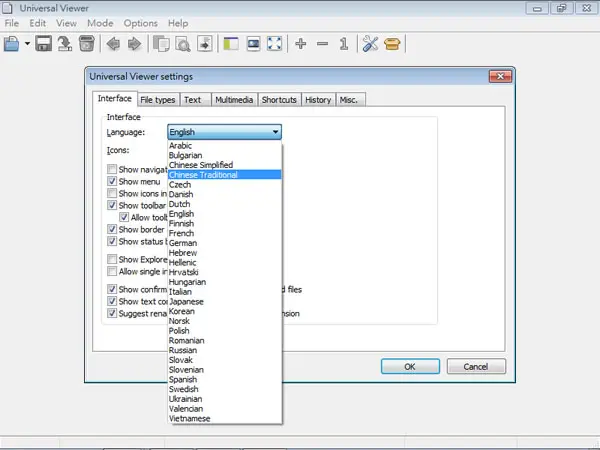Enable the Show navigation checkbox
This screenshot has height=450, width=600.
click(x=112, y=169)
